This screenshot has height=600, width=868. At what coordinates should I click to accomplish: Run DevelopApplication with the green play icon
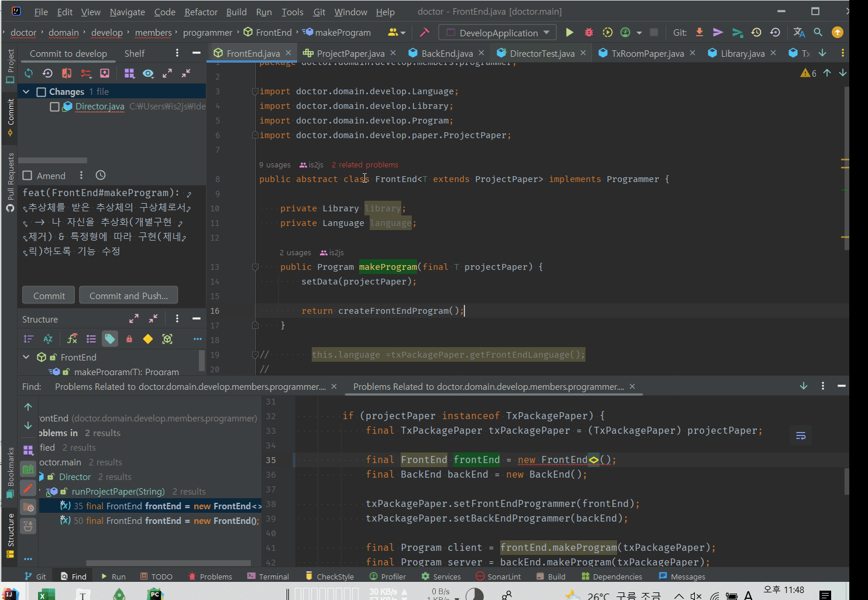coord(569,33)
